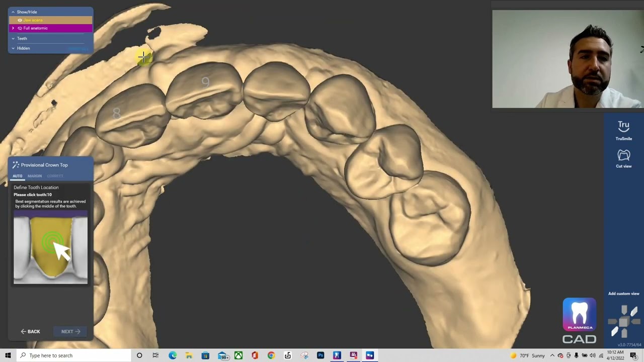
Task: Open the notification center icon
Action: [633, 355]
